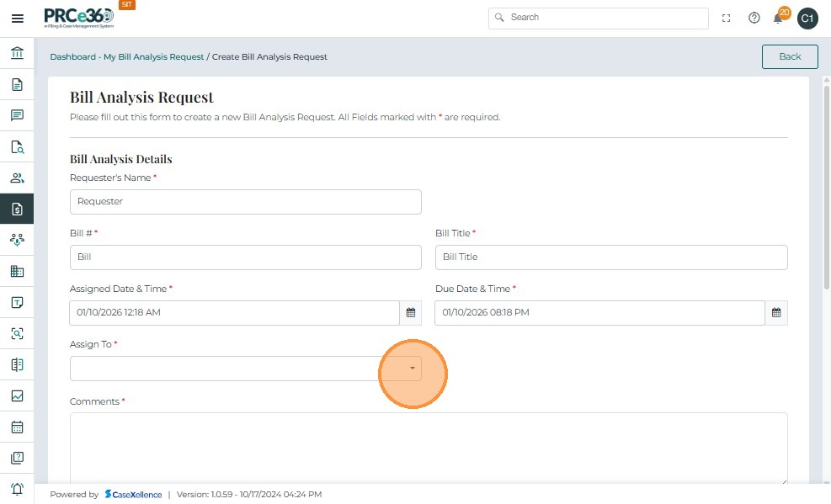This screenshot has height=504, width=831.
Task: Click the Requester's Name input field
Action: tap(245, 202)
